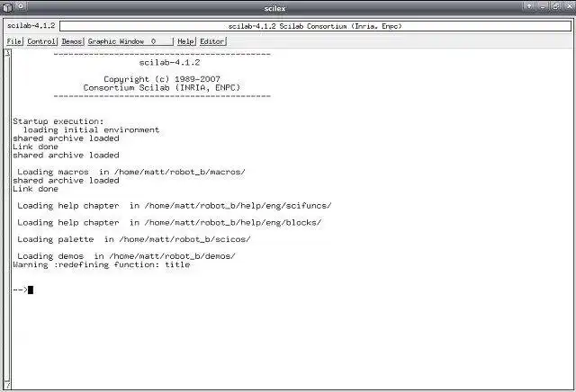Viewport: 576px width, 392px height.
Task: Minimize the scilex window
Action: click(542, 6)
